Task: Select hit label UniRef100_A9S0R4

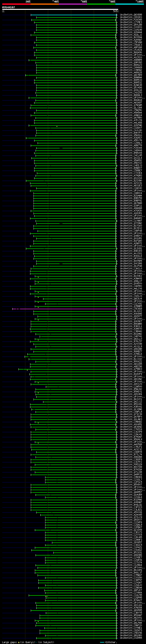Action: pyautogui.click(x=131, y=394)
